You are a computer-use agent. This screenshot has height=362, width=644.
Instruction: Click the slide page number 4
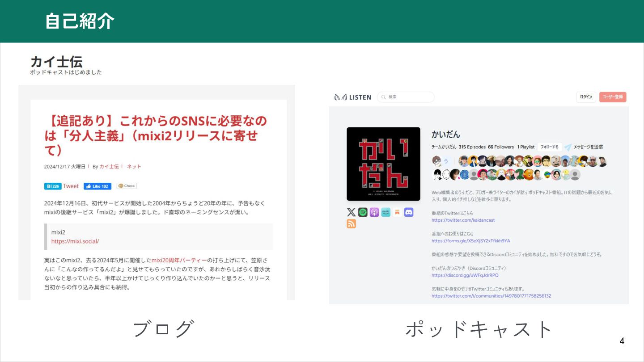(x=622, y=341)
